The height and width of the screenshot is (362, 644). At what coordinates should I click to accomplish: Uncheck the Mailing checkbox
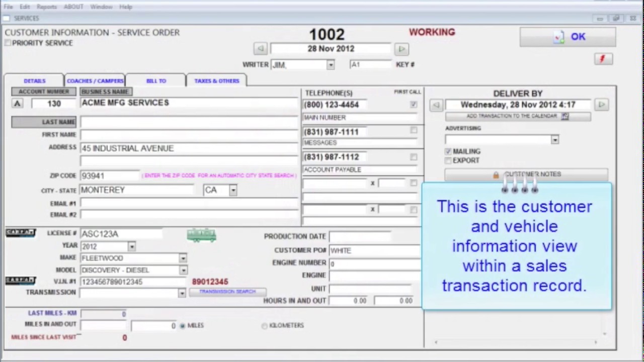pyautogui.click(x=448, y=151)
